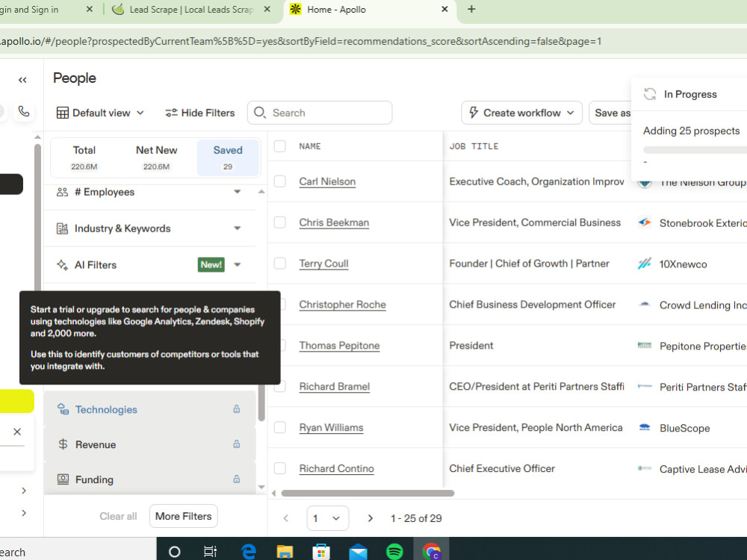This screenshot has height=560, width=747.
Task: Click the Default view table icon
Action: [x=63, y=113]
